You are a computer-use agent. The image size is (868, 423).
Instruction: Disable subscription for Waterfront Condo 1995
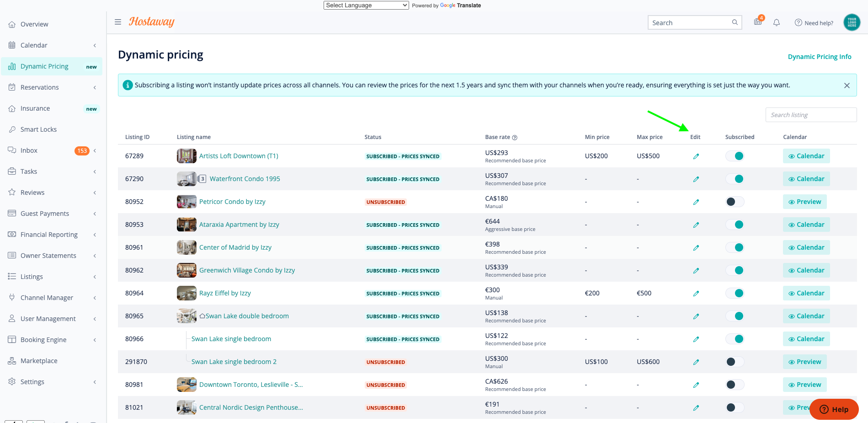(735, 179)
